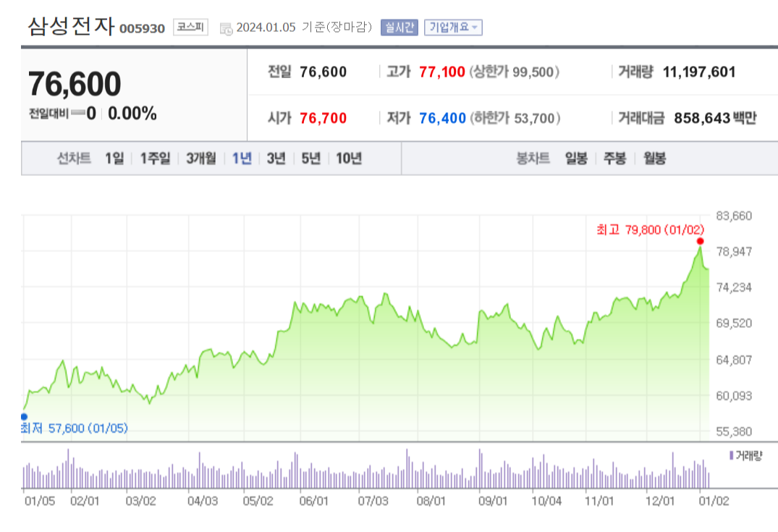Screen dimensions: 778x532
Task: Click the 하한가 53,700 limit text
Action: 515,118
